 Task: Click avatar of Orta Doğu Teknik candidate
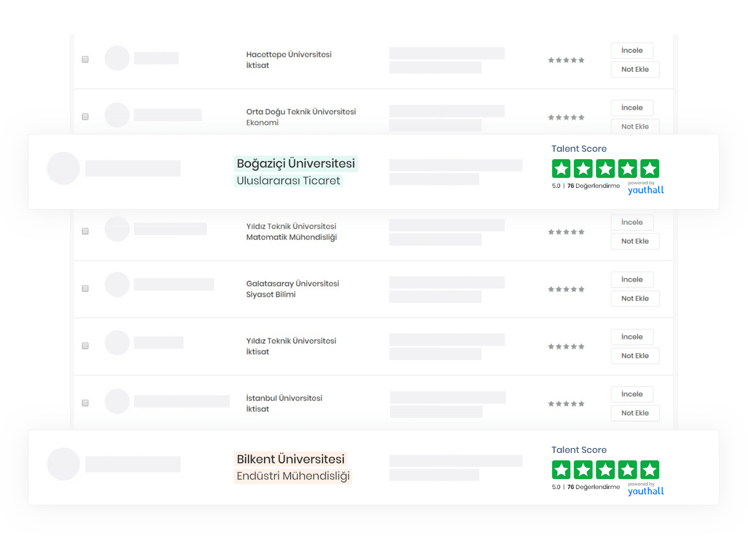[x=117, y=115]
